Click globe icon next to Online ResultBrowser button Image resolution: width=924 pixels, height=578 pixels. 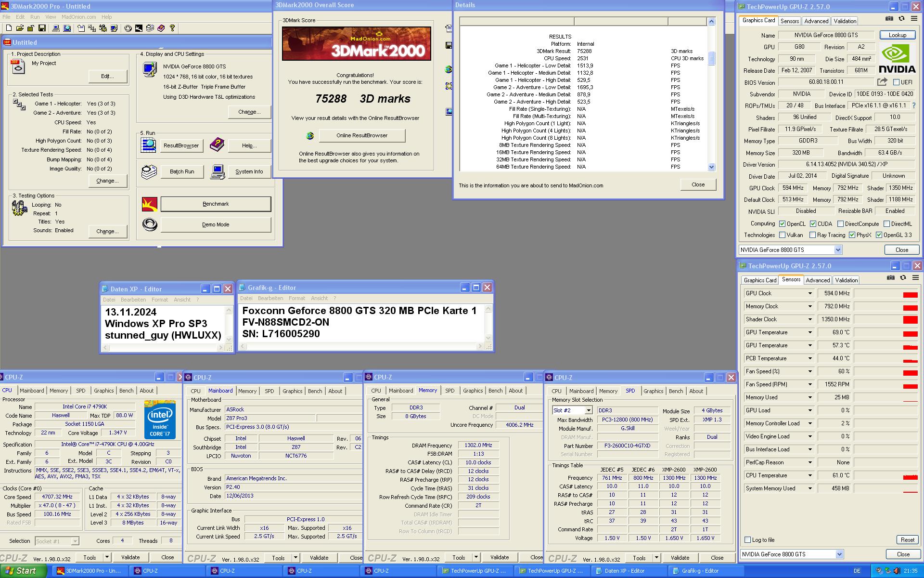pyautogui.click(x=310, y=136)
